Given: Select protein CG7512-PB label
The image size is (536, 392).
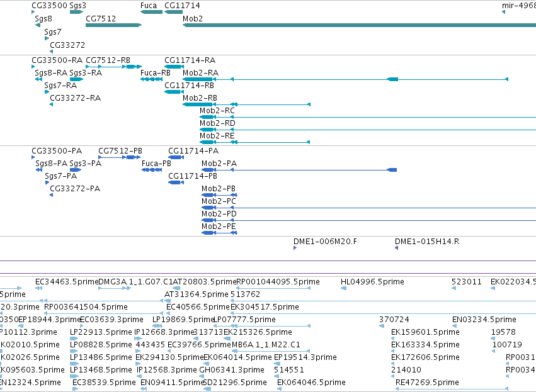Looking at the screenshot, I should 120,151.
